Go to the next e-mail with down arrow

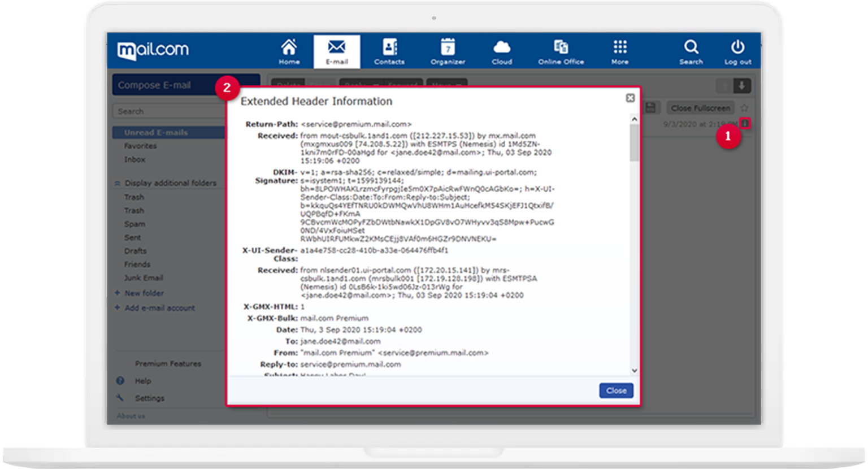742,86
